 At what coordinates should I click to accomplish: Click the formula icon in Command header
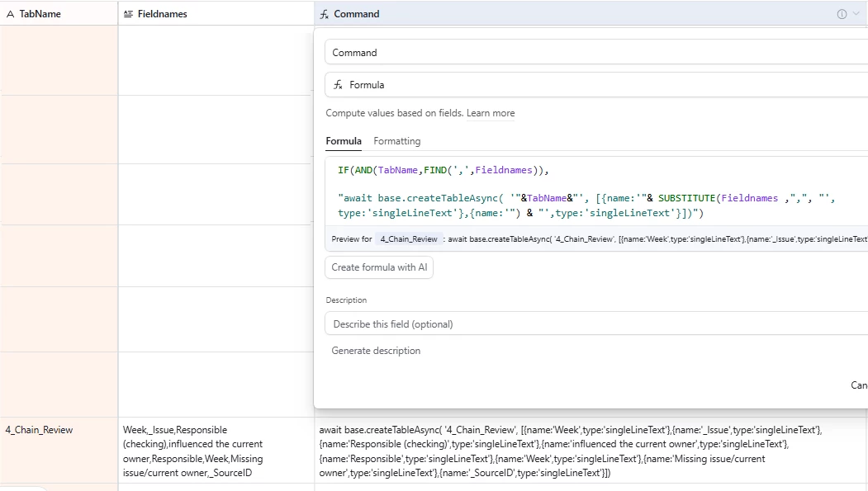coord(325,14)
